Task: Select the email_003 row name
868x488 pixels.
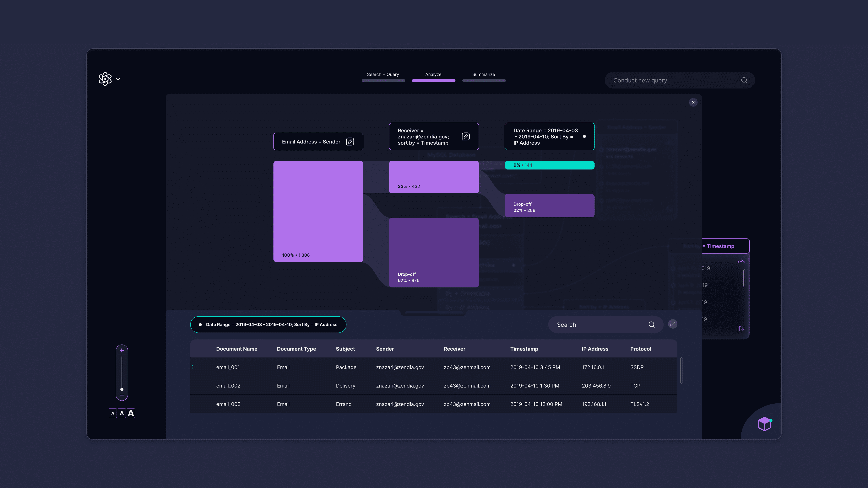Action: point(228,404)
